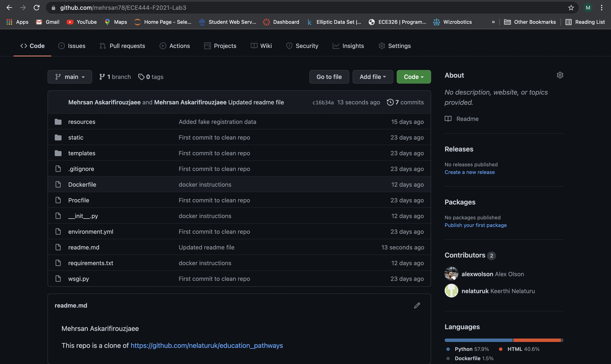The image size is (611, 364).
Task: Follow the Create a new release link
Action: [469, 172]
